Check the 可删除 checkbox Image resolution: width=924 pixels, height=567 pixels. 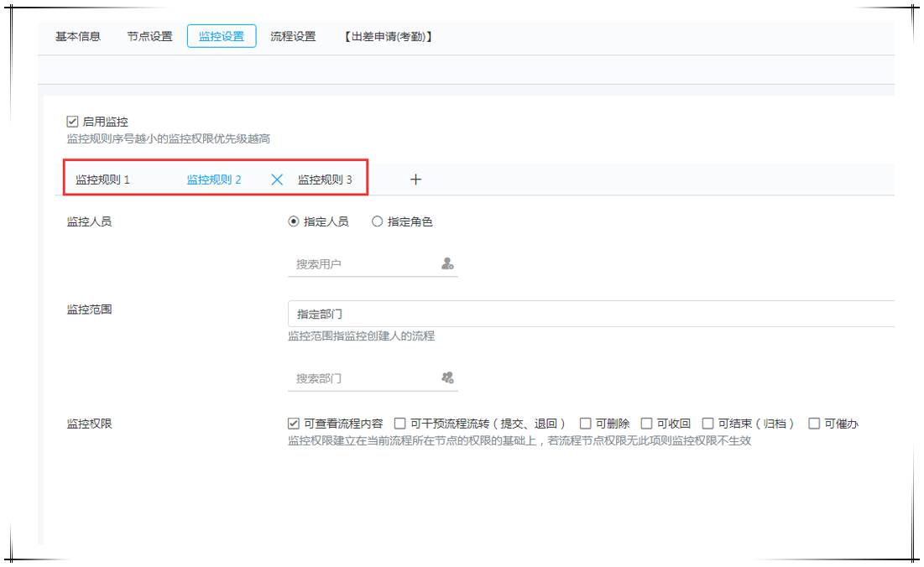[586, 424]
